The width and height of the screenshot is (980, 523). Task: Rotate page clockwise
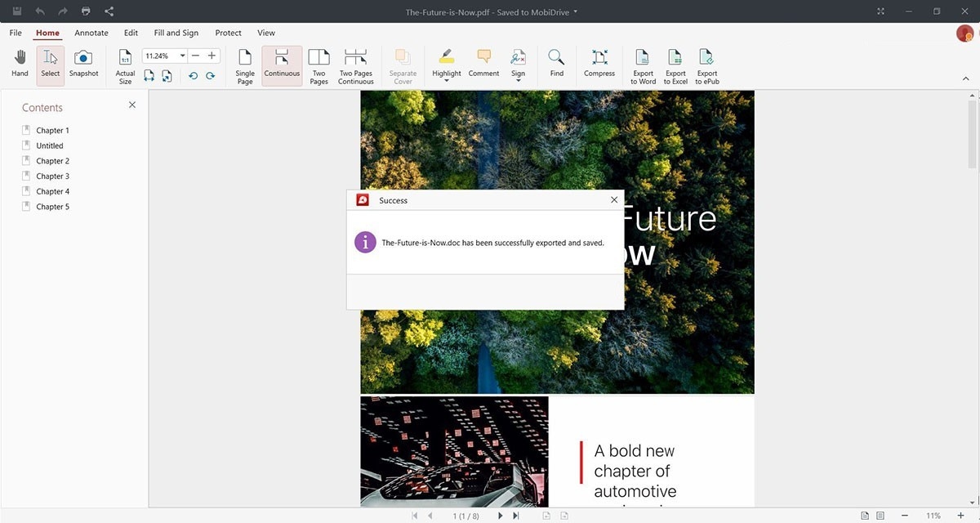(x=210, y=75)
